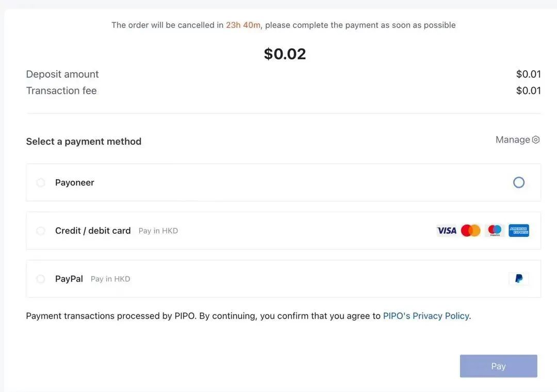
Task: Select the Credit / debit card radio button
Action: [41, 231]
